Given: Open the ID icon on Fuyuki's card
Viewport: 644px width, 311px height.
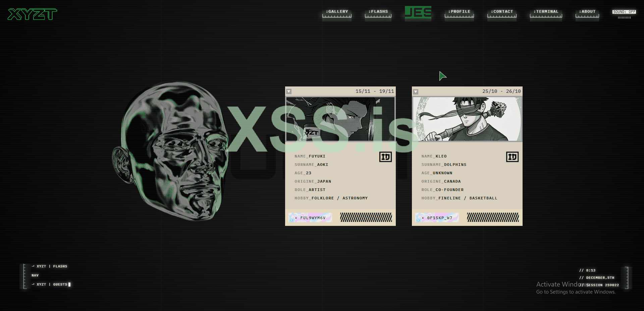Looking at the screenshot, I should coord(385,157).
